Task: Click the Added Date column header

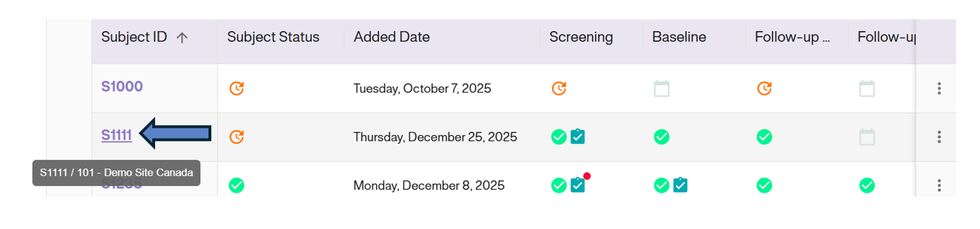Action: 391,38
